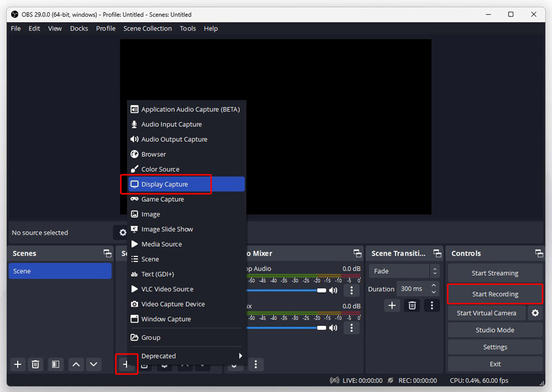Open Desktop Audio options three-dot menu
This screenshot has width=552, height=392.
[351, 290]
